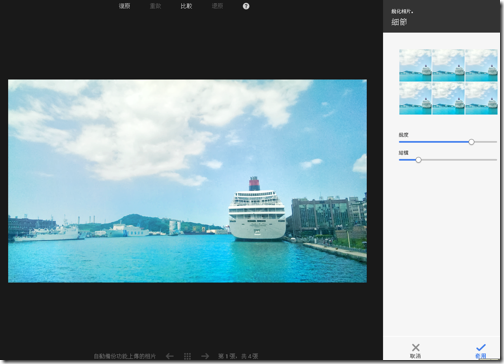This screenshot has height=364, width=504.
Task: Select the bottom-right detail preset thumbnail
Action: (481, 99)
